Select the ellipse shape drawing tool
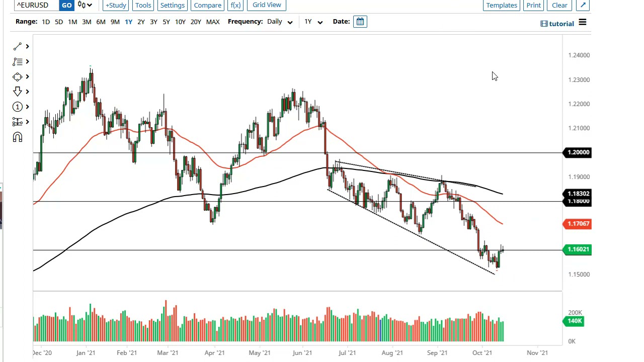This screenshot has width=644, height=362. (18, 76)
